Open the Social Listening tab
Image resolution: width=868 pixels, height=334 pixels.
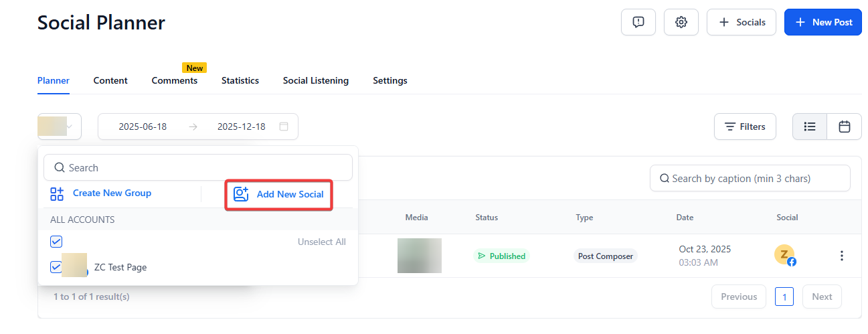point(316,80)
